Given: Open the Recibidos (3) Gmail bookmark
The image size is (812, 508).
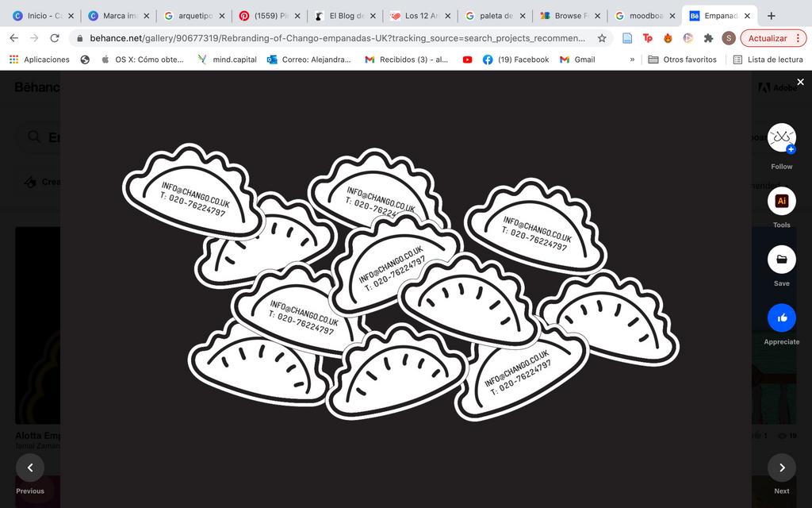Looking at the screenshot, I should click(x=407, y=60).
